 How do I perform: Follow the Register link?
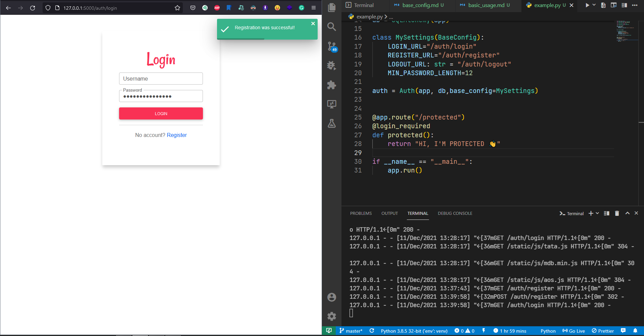[x=177, y=135]
